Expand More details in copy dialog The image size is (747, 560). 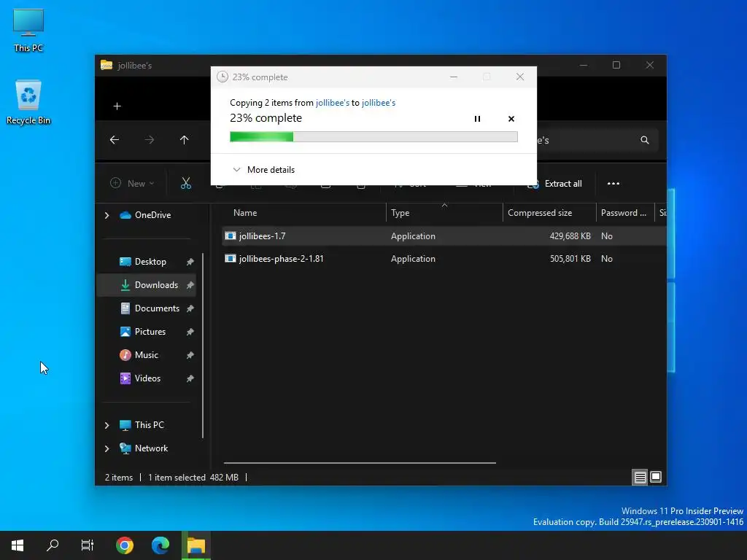[263, 169]
